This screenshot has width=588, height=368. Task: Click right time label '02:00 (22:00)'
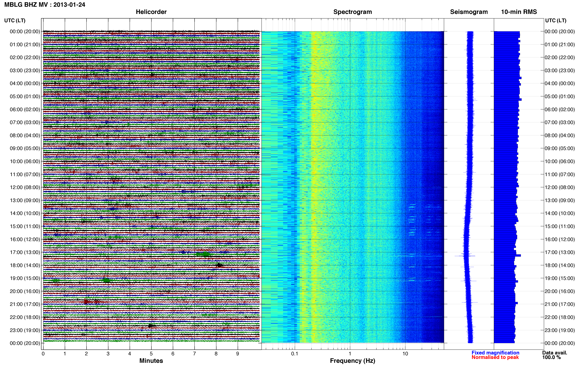pyautogui.click(x=560, y=57)
